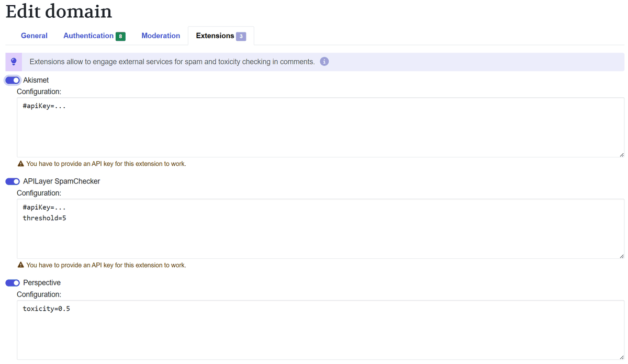The width and height of the screenshot is (628, 364).
Task: Click the Perspective textarea resize handle
Action: point(621,357)
